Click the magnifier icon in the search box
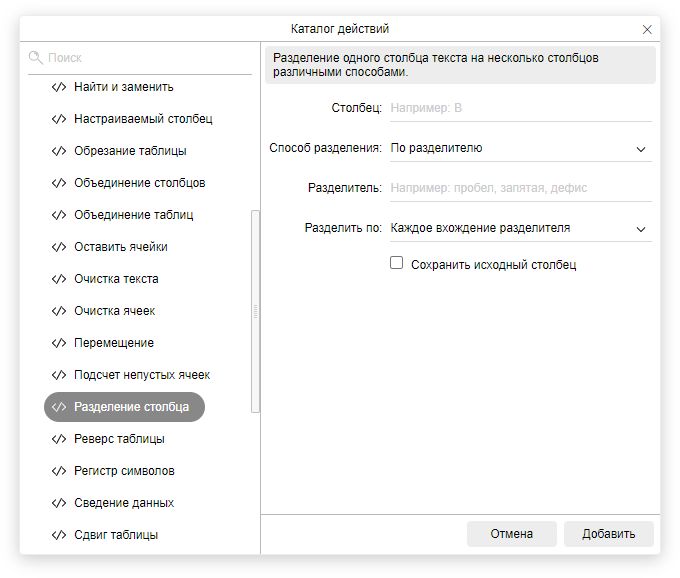This screenshot has height=578, width=680. click(37, 58)
